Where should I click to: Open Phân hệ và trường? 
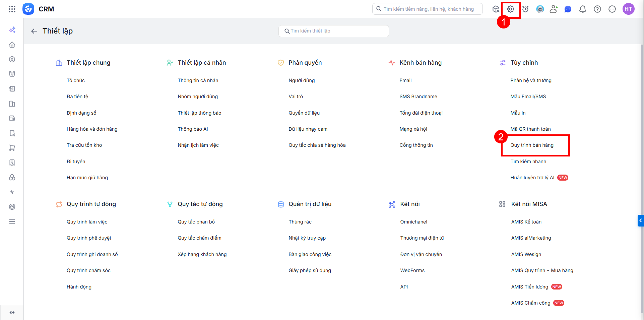[x=531, y=80]
